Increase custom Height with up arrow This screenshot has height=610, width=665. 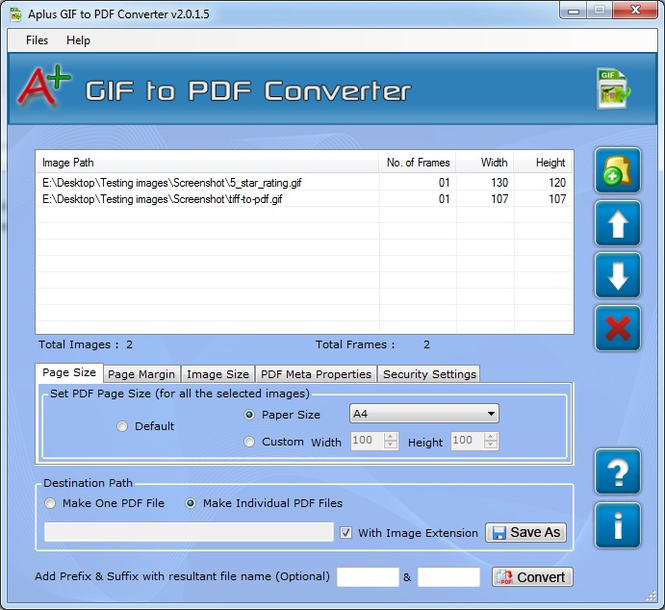tap(491, 436)
